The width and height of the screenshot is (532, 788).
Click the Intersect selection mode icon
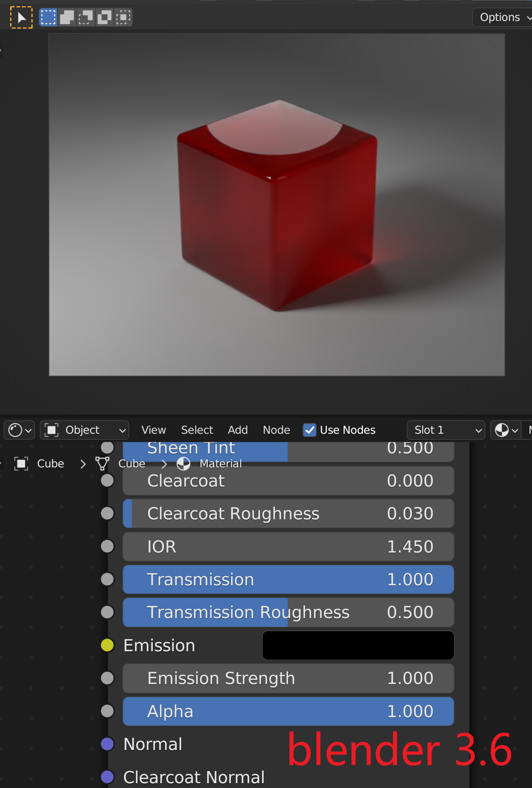point(123,17)
